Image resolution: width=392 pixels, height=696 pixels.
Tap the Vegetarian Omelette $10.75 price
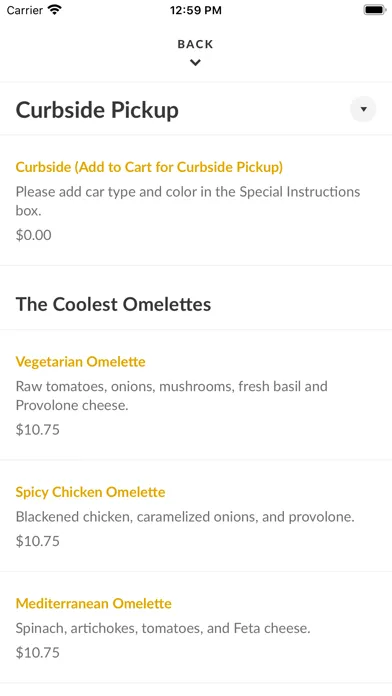click(37, 430)
